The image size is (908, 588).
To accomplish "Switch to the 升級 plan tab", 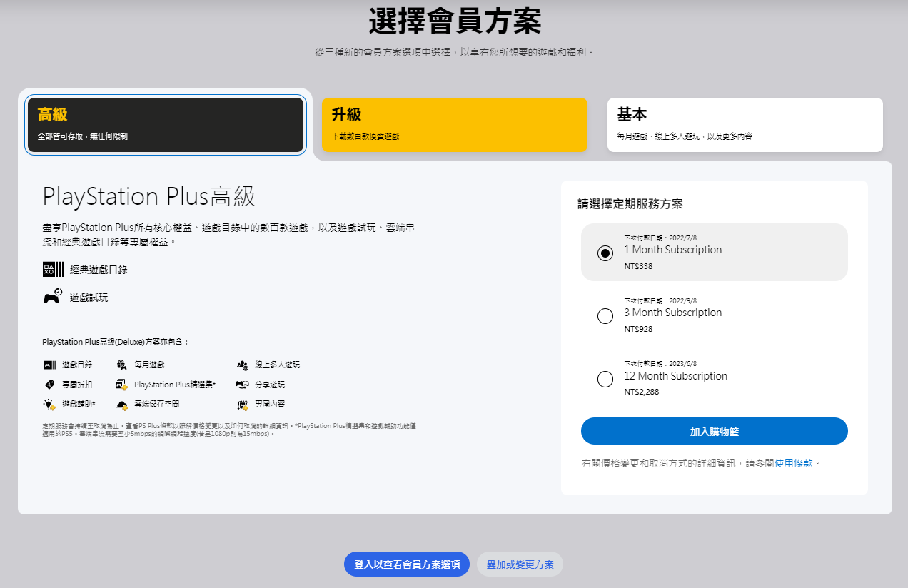I will click(455, 125).
